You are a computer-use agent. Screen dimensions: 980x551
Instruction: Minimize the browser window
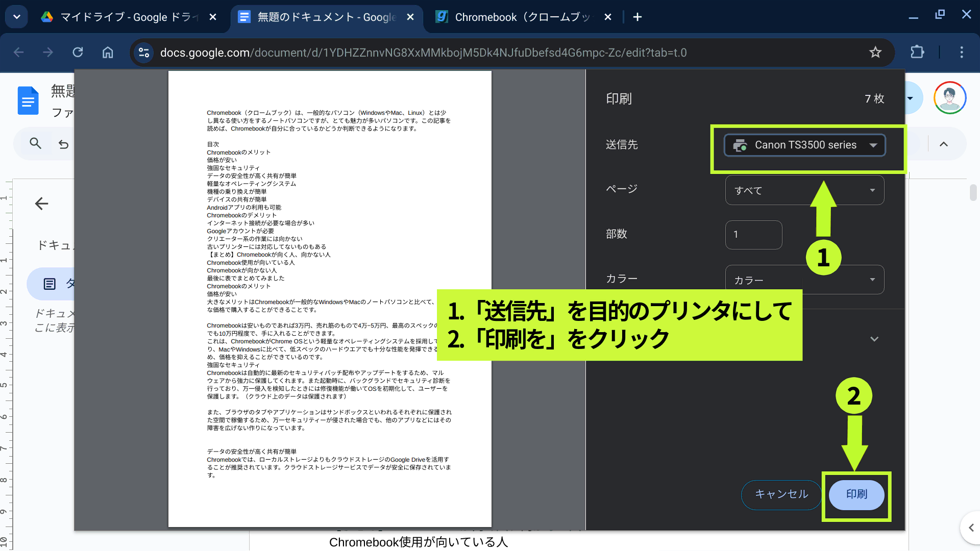(913, 17)
